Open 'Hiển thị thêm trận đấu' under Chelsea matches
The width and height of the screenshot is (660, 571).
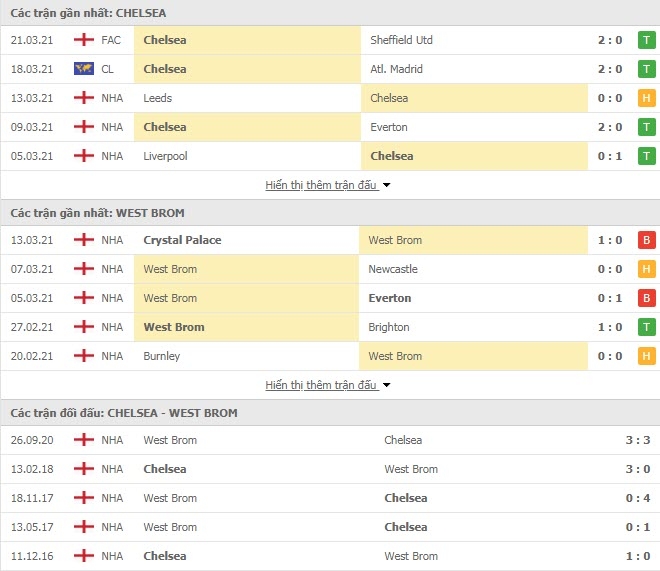(322, 185)
